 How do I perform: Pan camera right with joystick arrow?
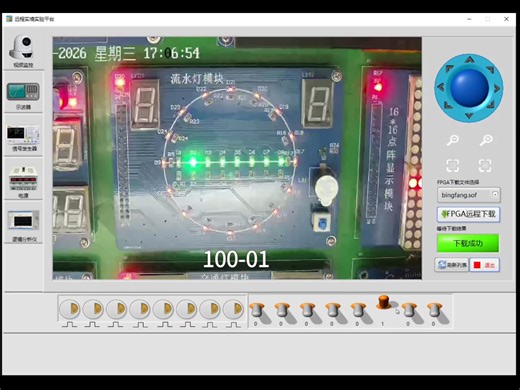[497, 88]
